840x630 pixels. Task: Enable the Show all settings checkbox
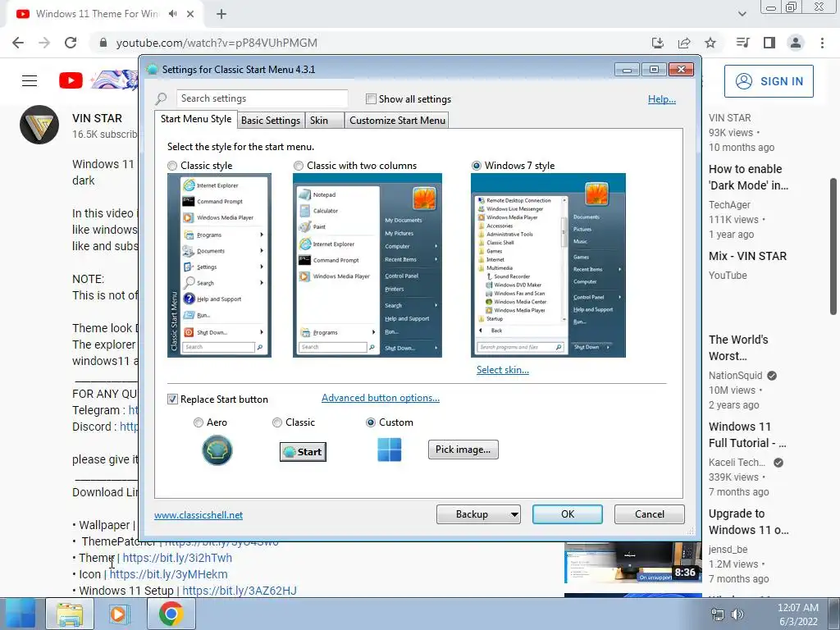point(371,98)
